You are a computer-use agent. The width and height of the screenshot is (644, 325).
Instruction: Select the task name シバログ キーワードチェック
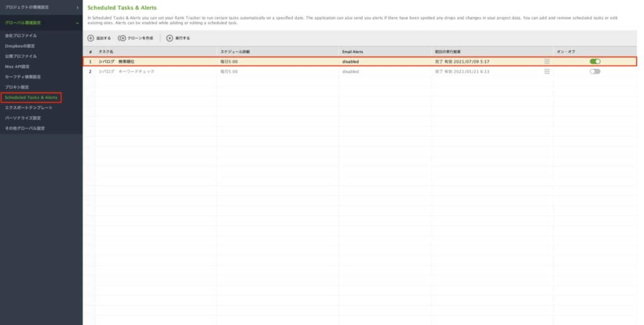(x=126, y=72)
